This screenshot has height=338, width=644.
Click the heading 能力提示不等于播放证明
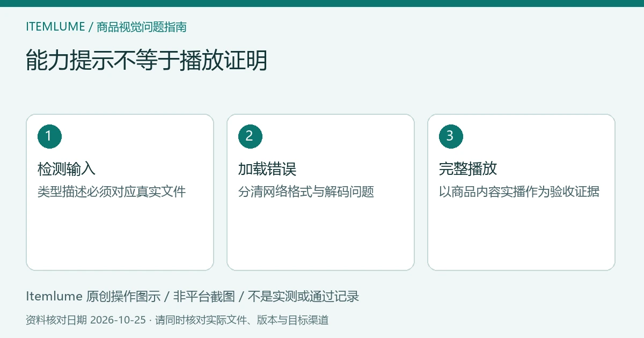(147, 61)
